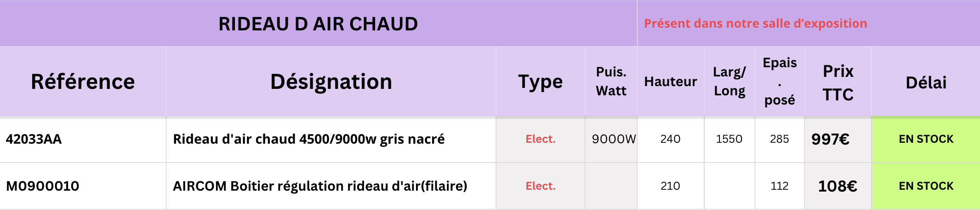The width and height of the screenshot is (980, 210).
Task: Select reference 42033AA cell
Action: pos(34,139)
